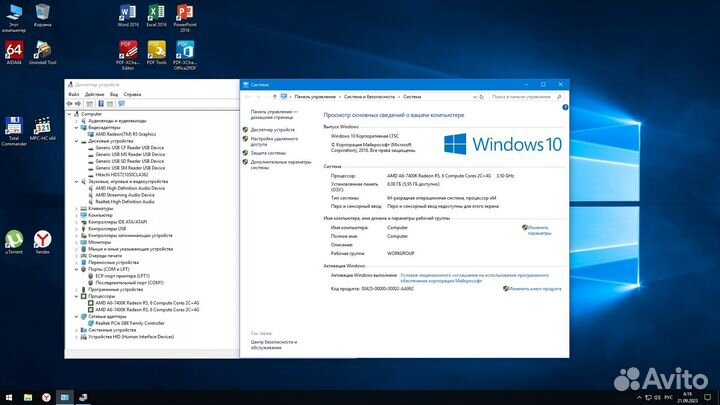
Task: Open AIDA64 desktop shortcut
Action: tap(14, 53)
